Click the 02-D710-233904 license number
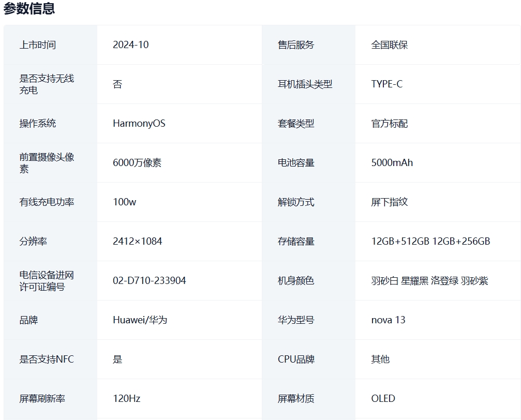 point(149,281)
